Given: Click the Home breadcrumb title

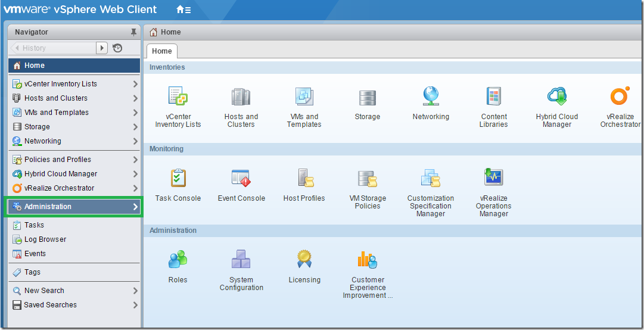Looking at the screenshot, I should (x=171, y=32).
